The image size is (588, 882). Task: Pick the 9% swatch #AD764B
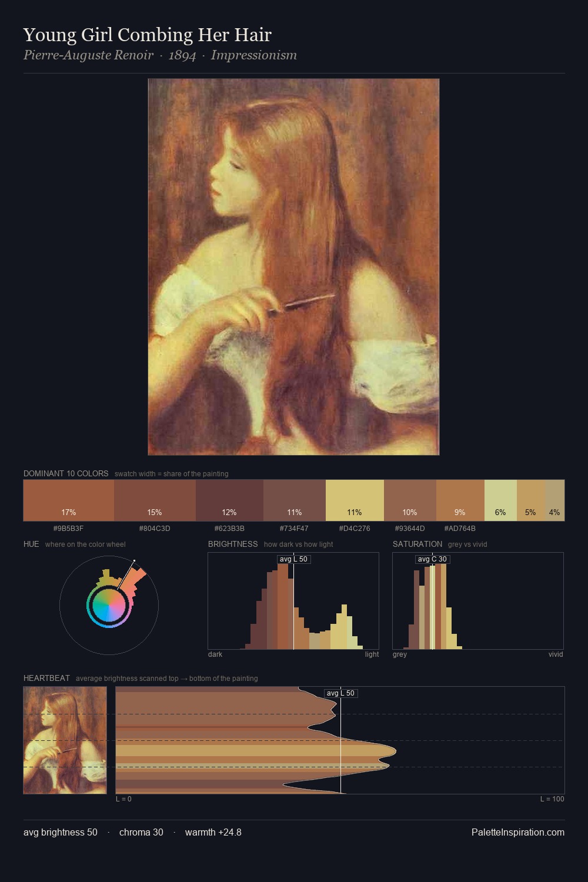[460, 500]
